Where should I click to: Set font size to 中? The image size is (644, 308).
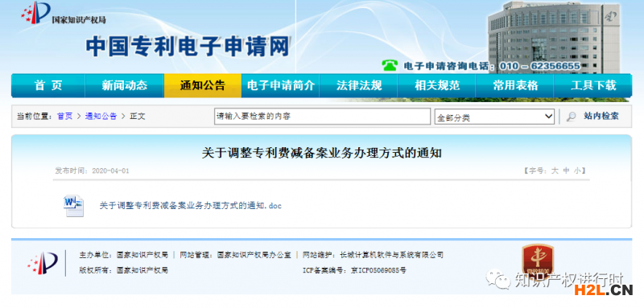566,171
